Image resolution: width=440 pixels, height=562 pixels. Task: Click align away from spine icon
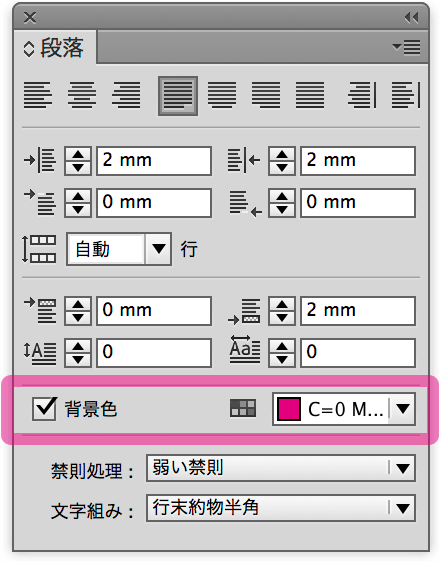tap(406, 95)
